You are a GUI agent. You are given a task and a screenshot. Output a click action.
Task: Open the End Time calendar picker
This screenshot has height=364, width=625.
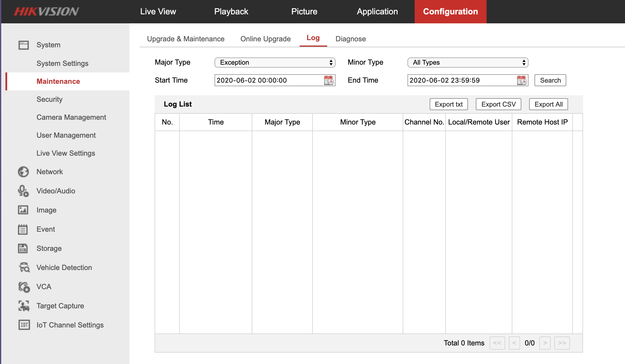click(x=521, y=80)
